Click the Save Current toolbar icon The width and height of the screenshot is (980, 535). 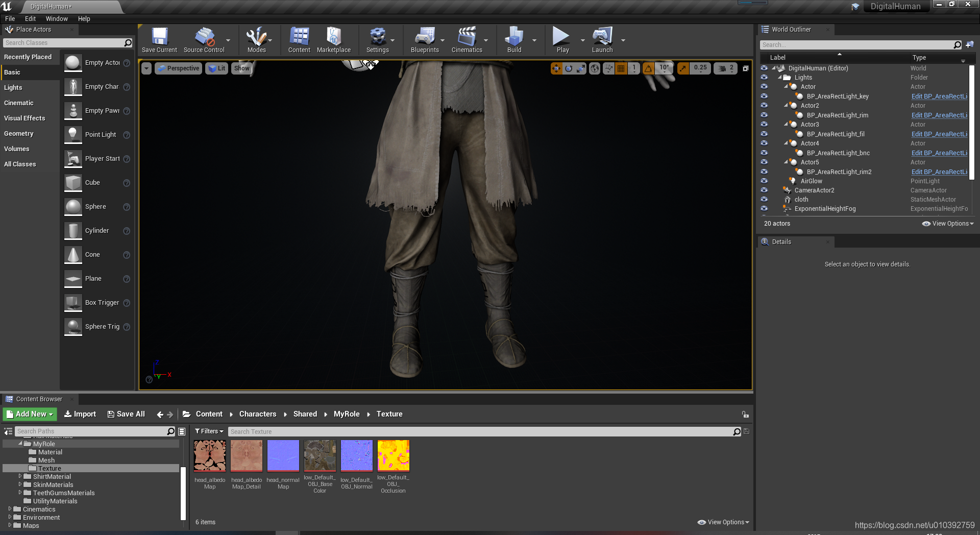159,40
